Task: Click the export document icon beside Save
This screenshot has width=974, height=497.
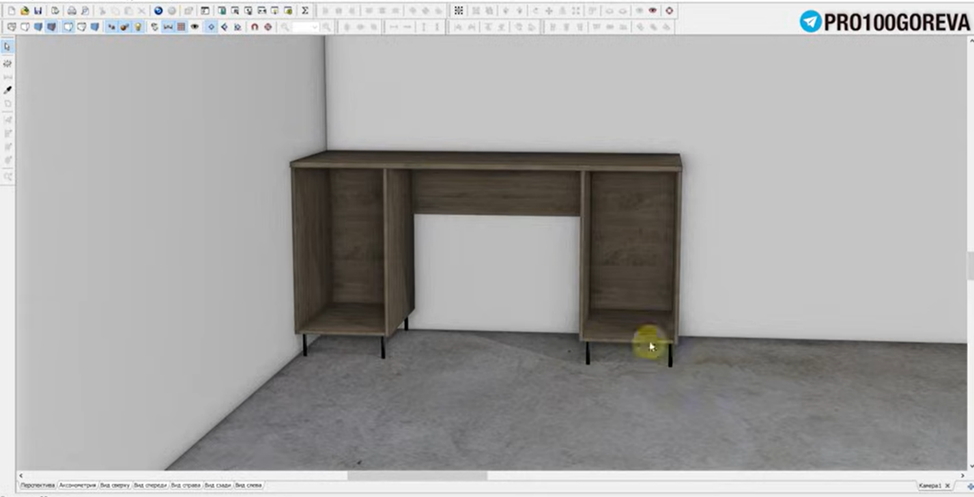Action: 55,11
